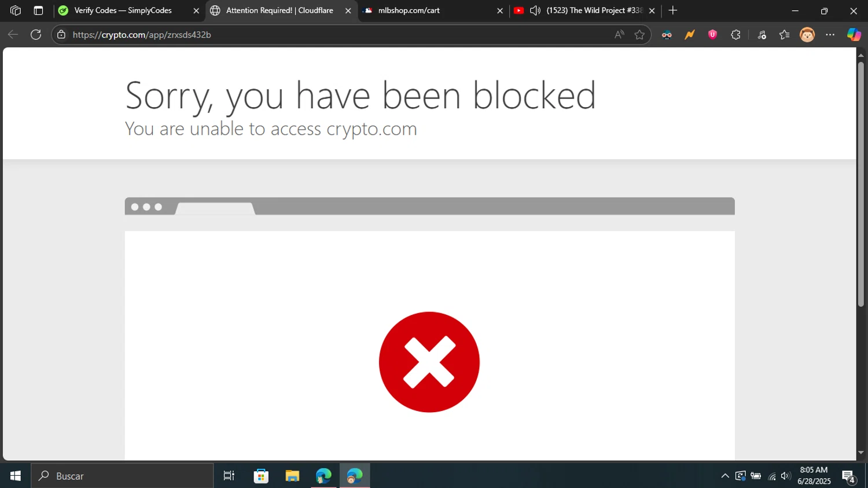Minimize the Edge browser window
This screenshot has height=488, width=868.
tap(795, 10)
